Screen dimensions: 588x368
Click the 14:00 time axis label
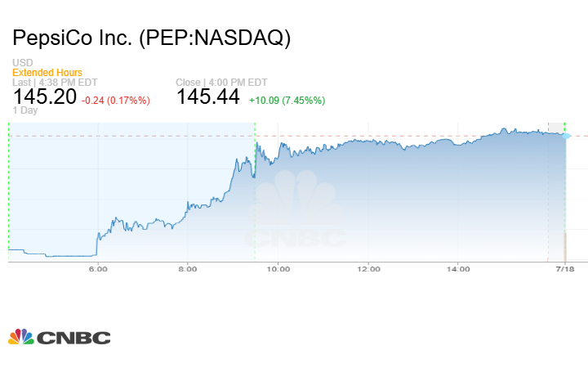point(459,267)
